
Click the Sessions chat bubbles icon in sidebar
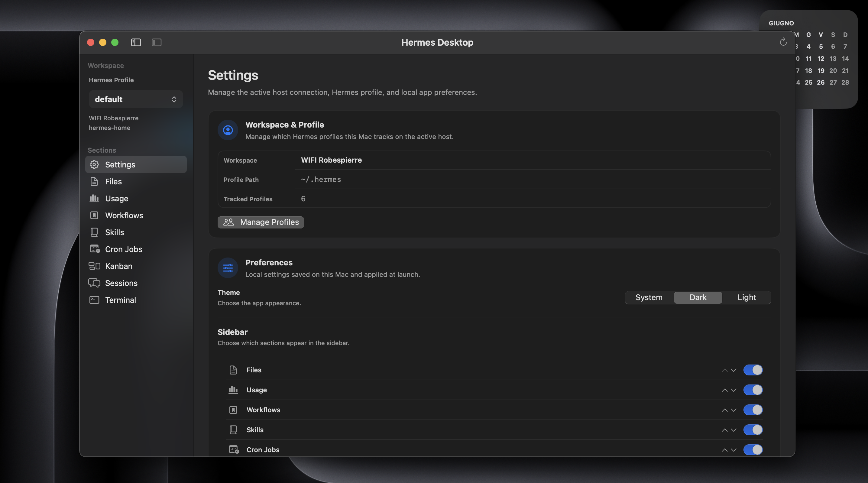click(94, 283)
